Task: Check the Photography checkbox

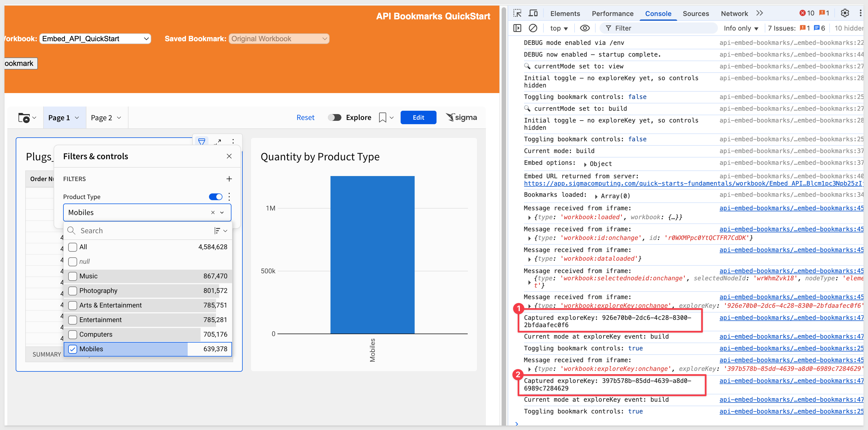Action: [x=72, y=291]
